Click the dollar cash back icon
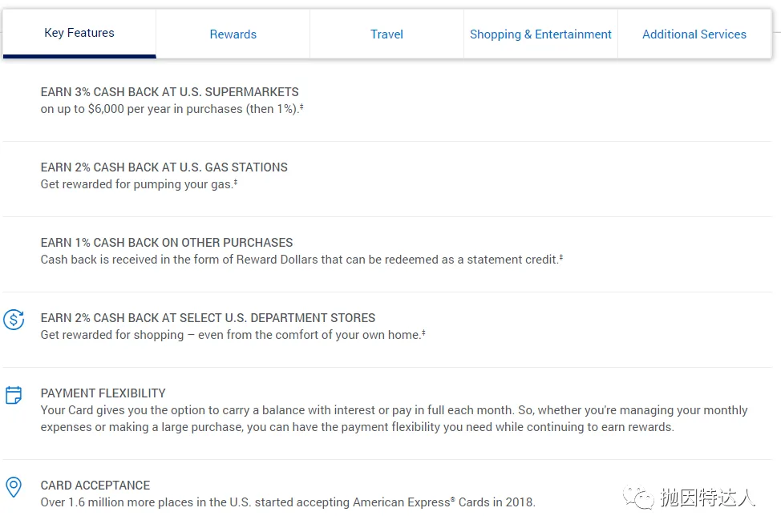 [x=14, y=320]
